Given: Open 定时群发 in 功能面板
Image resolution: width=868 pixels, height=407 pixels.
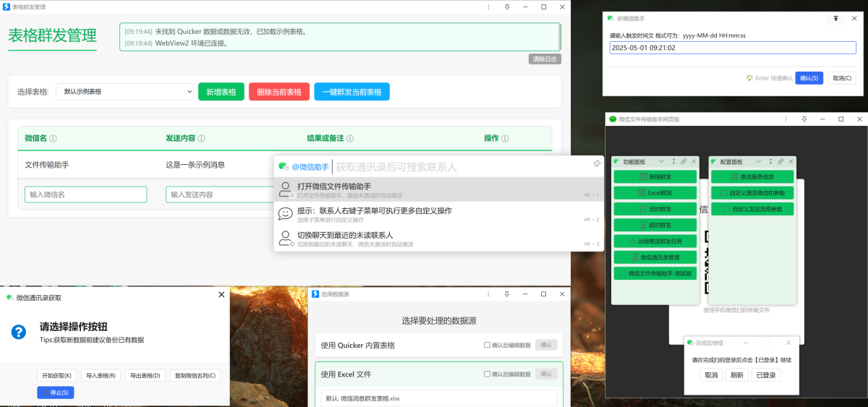Looking at the screenshot, I should click(655, 209).
